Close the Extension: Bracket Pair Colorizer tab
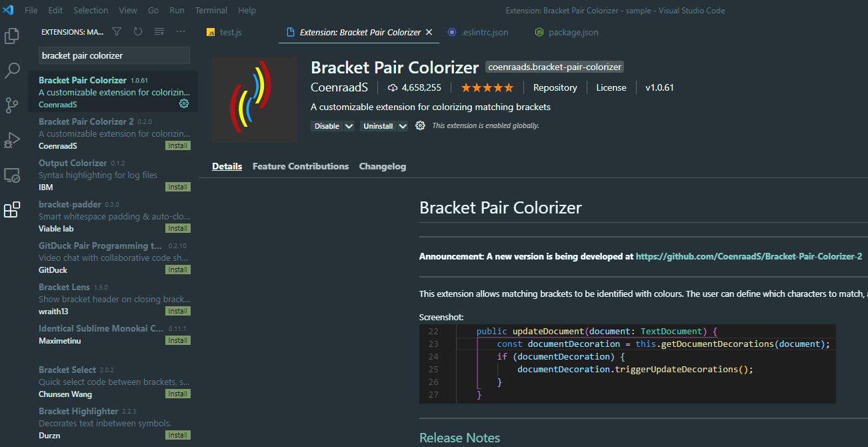 pyautogui.click(x=429, y=32)
